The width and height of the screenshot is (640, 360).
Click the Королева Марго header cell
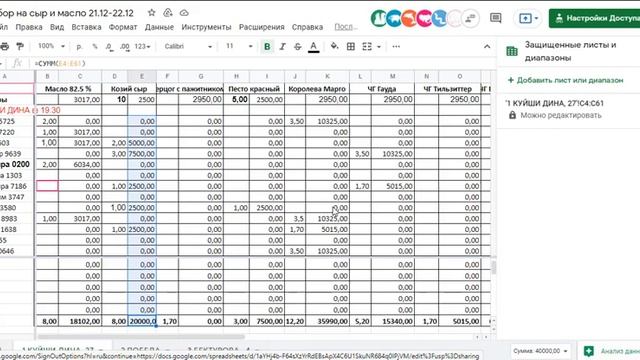point(317,89)
